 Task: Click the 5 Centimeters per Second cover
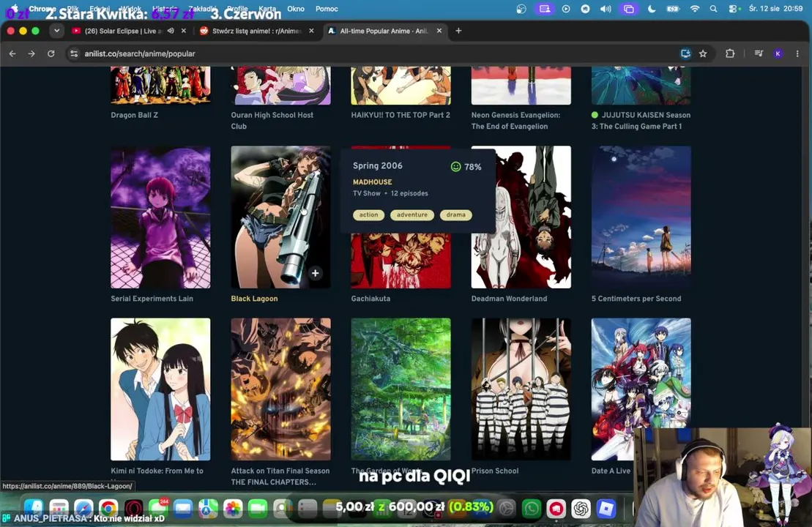[x=641, y=217]
